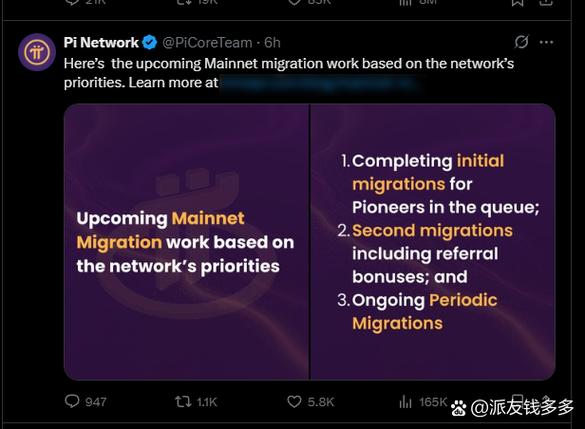Bookmark the previous post at the top edge
585x429 pixels.
point(518,3)
